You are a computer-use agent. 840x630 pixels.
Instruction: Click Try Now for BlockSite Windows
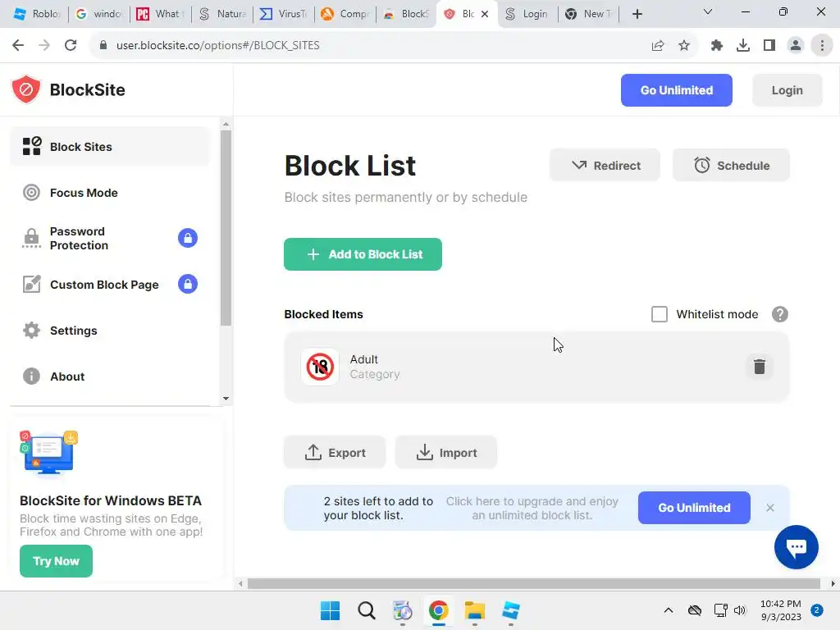pyautogui.click(x=57, y=561)
